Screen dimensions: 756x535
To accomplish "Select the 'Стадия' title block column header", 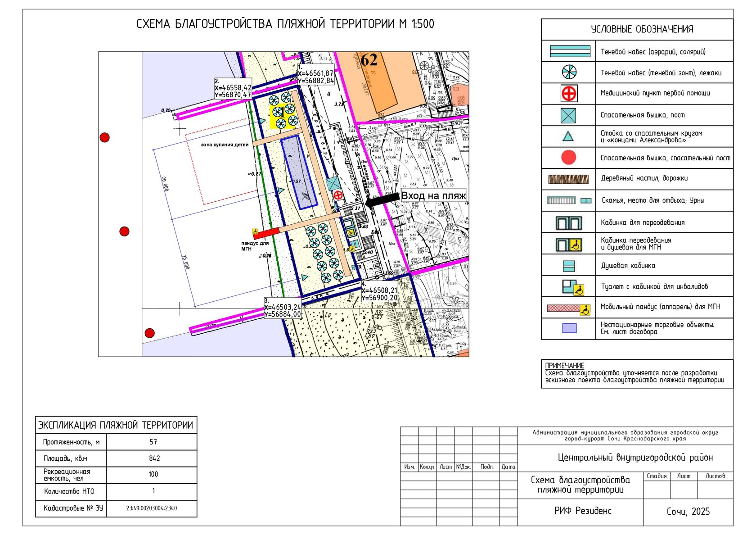I will coord(657,476).
